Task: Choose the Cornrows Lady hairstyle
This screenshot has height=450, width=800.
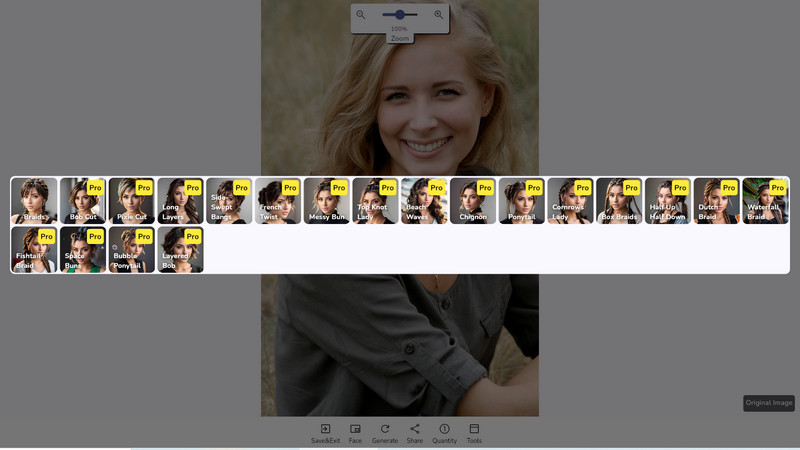Action: coord(570,201)
